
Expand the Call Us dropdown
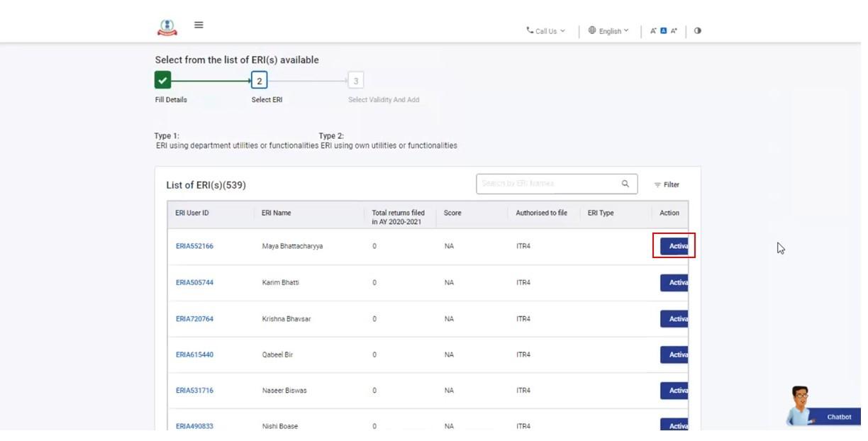[545, 31]
